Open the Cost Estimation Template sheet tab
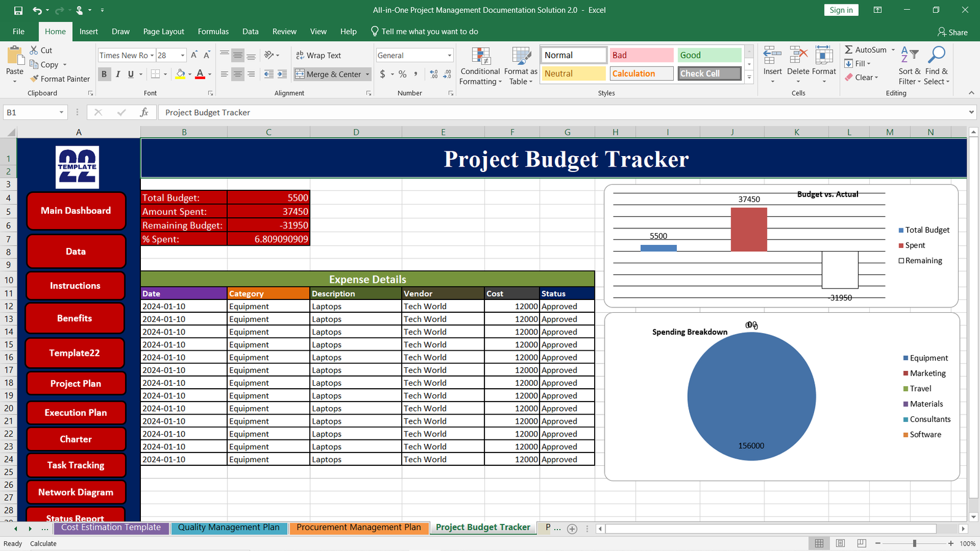Image resolution: width=980 pixels, height=551 pixels. 111,527
